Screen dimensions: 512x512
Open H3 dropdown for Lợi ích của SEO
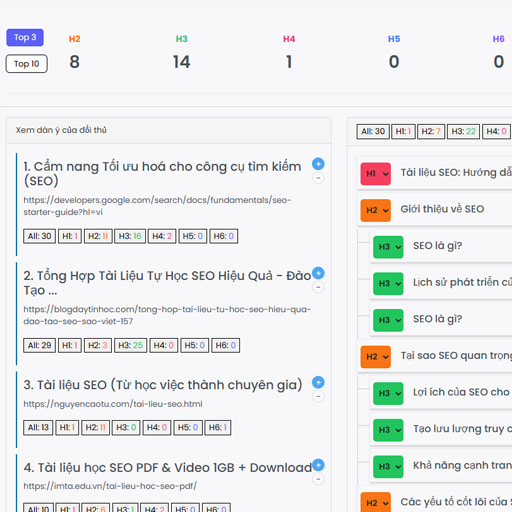coord(388,394)
